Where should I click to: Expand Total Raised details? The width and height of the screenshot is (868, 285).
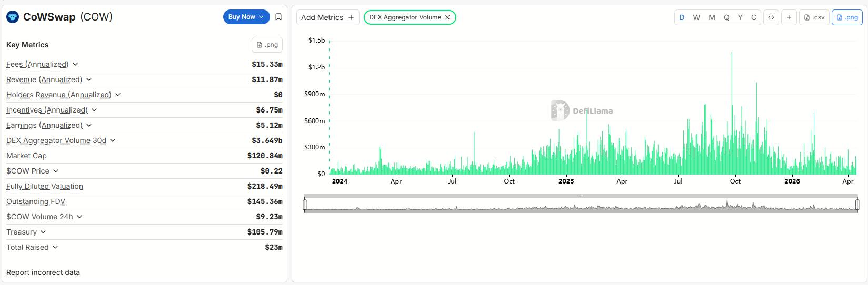(x=55, y=247)
